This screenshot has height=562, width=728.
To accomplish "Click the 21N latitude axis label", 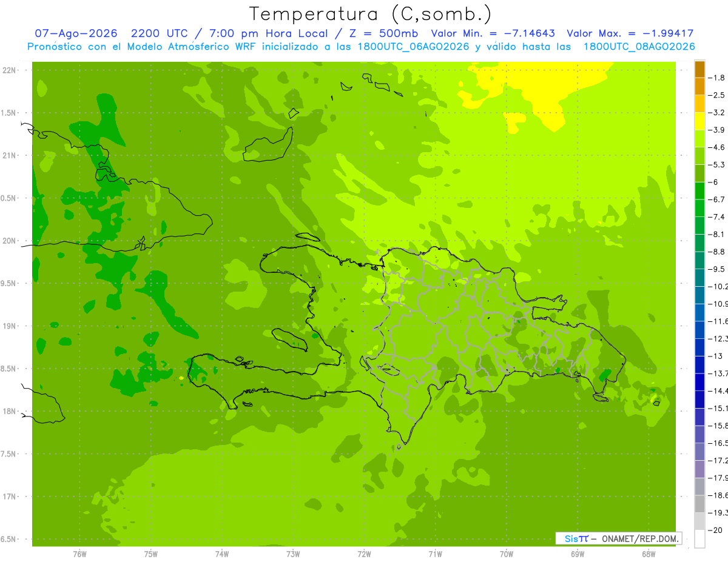I will [9, 155].
